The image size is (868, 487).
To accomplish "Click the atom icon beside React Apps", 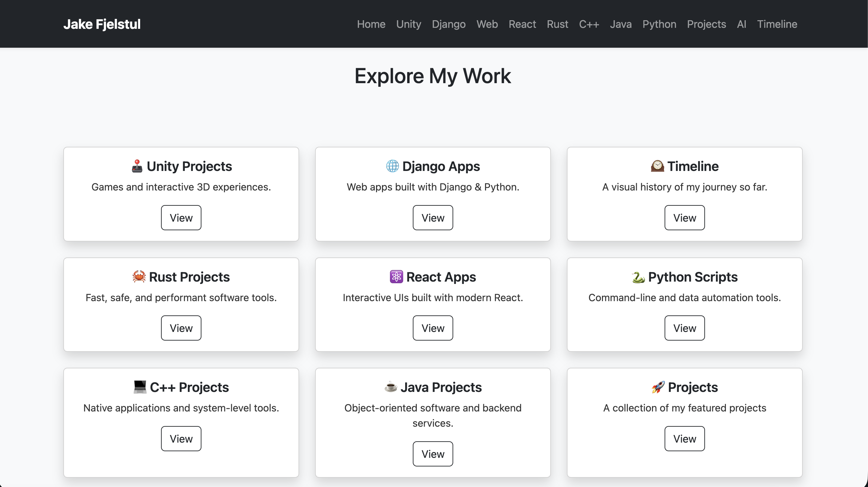I will pyautogui.click(x=396, y=277).
